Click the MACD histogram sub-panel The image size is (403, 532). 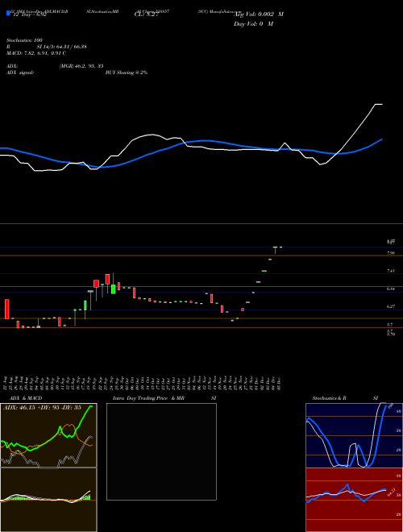48,500
